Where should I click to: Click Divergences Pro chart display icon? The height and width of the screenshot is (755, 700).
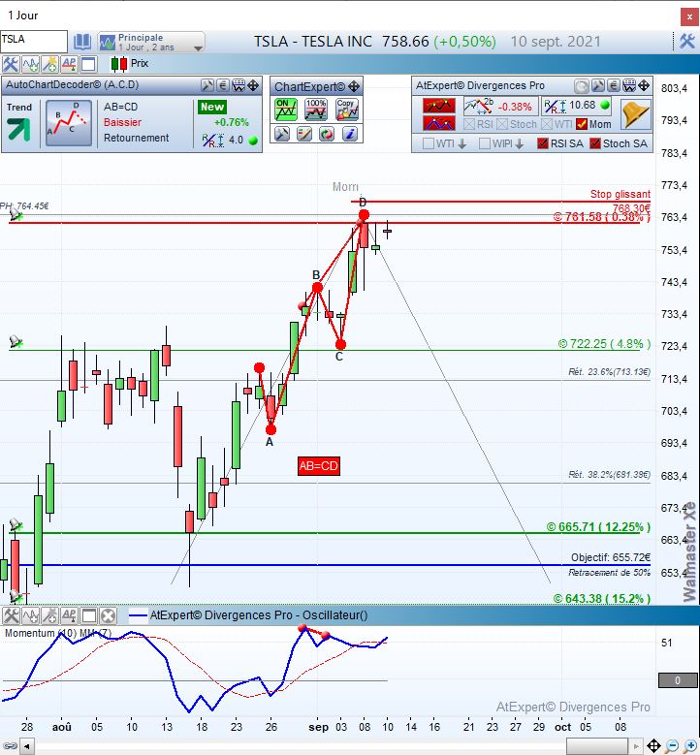629,85
